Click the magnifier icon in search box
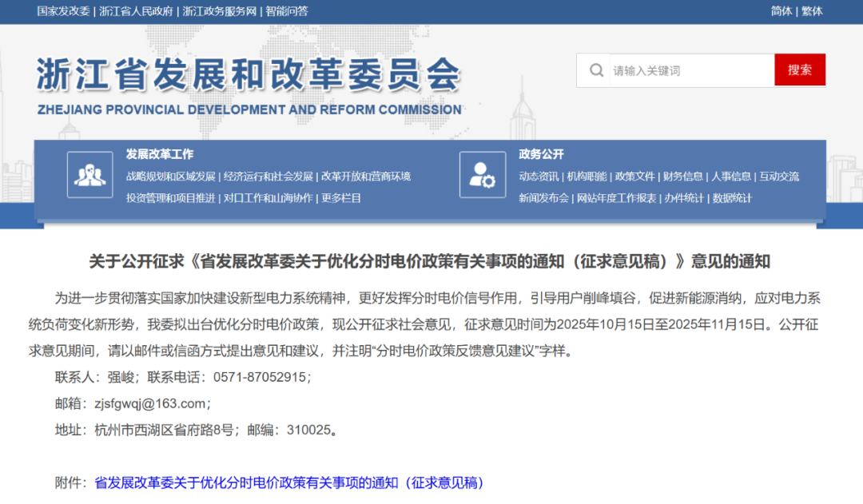The width and height of the screenshot is (863, 504). click(596, 70)
